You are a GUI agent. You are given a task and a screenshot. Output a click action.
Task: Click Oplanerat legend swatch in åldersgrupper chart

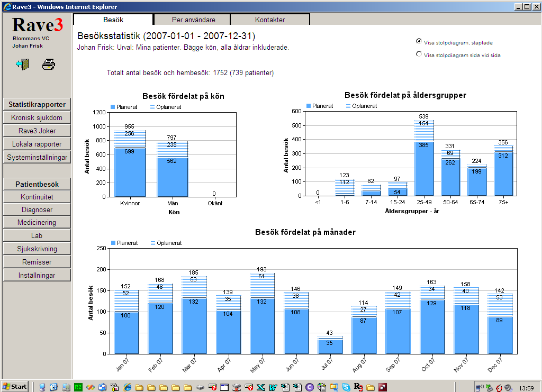[348, 106]
